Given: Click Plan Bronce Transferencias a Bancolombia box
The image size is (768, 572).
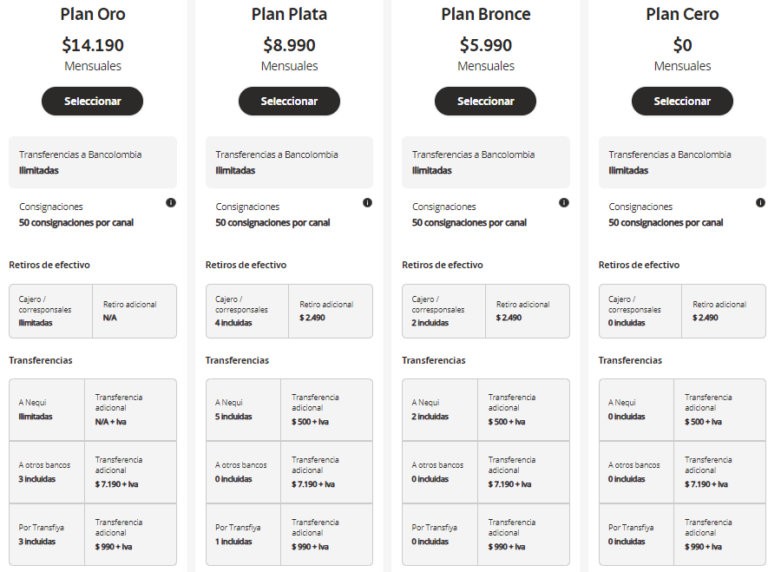Looking at the screenshot, I should [486, 162].
